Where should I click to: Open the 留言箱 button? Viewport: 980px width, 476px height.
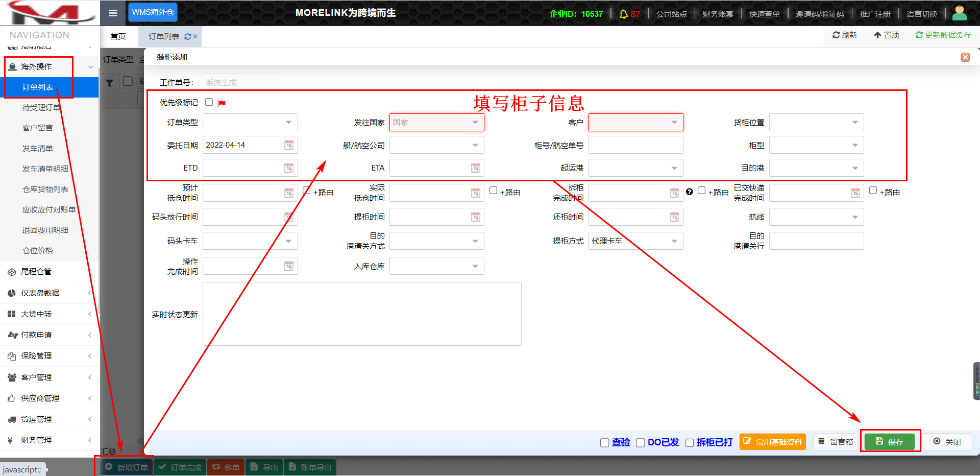(836, 442)
